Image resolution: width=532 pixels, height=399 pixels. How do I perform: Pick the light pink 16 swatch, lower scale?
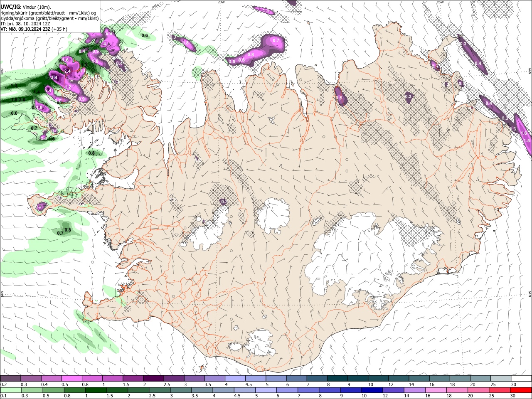(x=436, y=390)
